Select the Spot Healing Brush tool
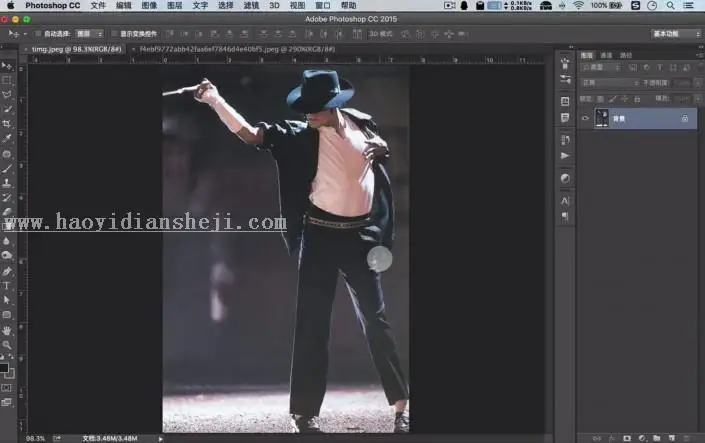 7,154
